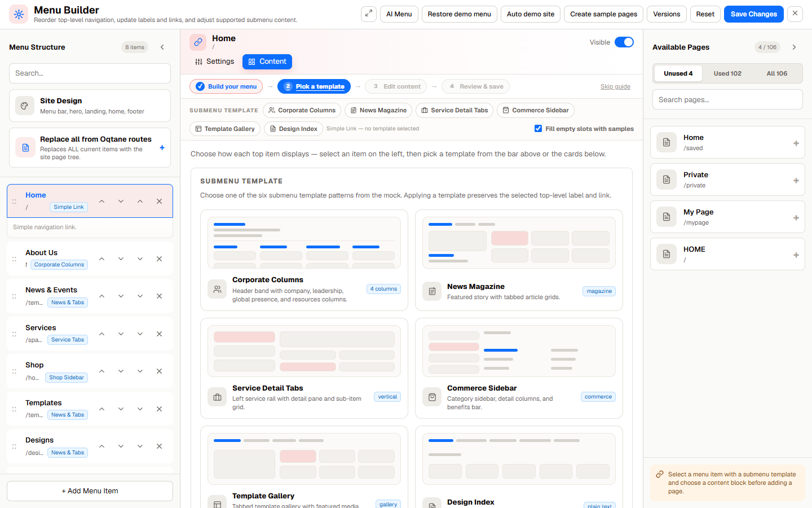Expand the Available Pages panel chevron
The image size is (812, 508).
click(794, 47)
